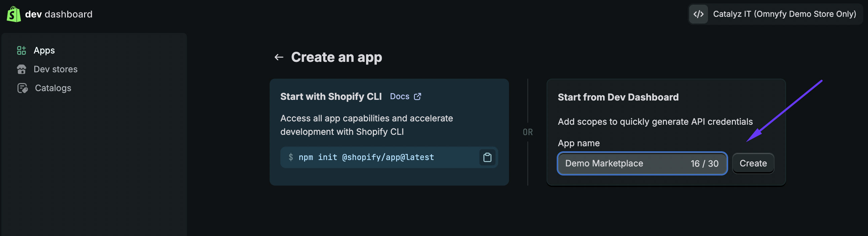
Task: Copy the npm init command
Action: [487, 157]
